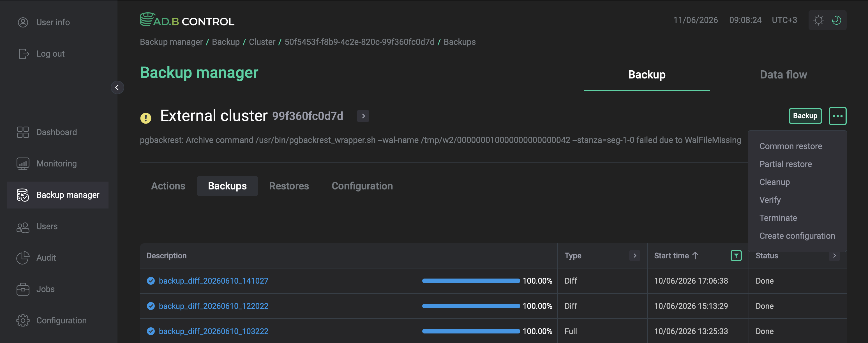Click the Log out icon
This screenshot has width=868, height=343.
[x=24, y=54]
